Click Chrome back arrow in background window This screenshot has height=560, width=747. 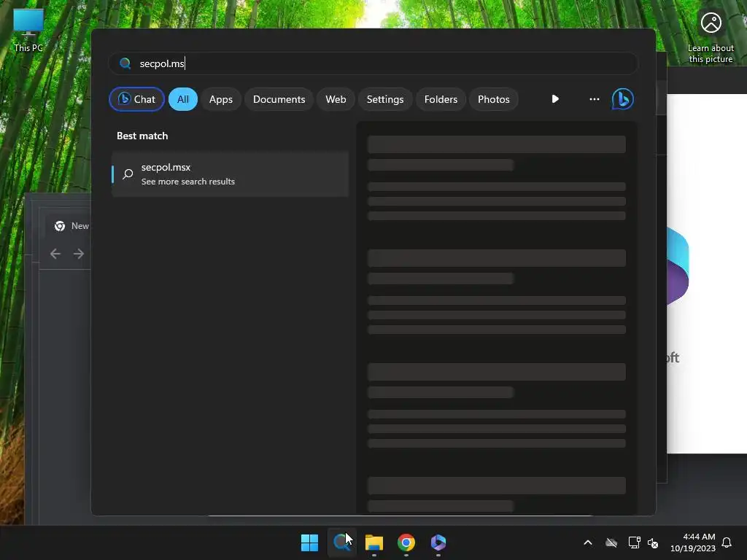55,254
